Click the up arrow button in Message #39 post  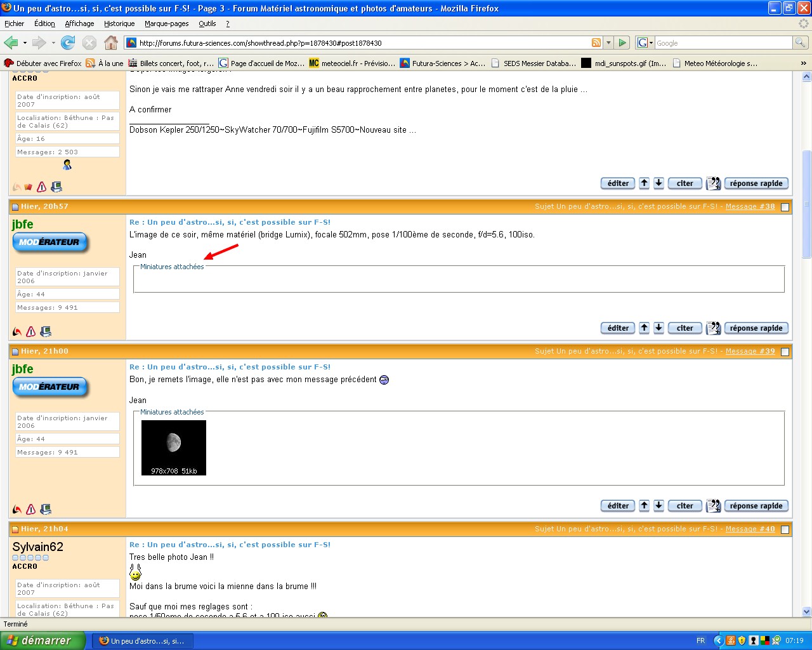(x=644, y=506)
